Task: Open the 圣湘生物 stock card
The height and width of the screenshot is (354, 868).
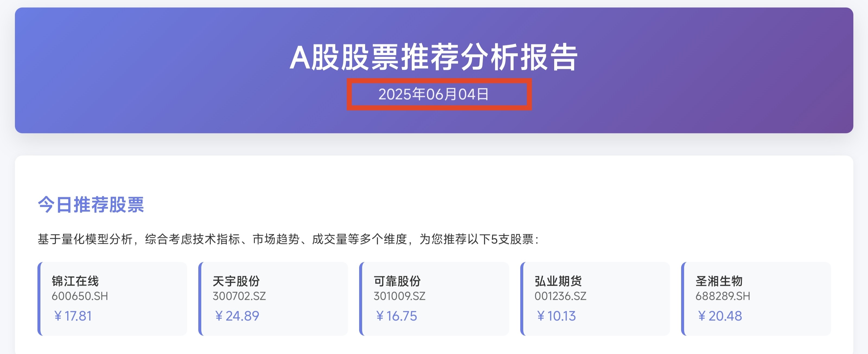Action: point(756,298)
